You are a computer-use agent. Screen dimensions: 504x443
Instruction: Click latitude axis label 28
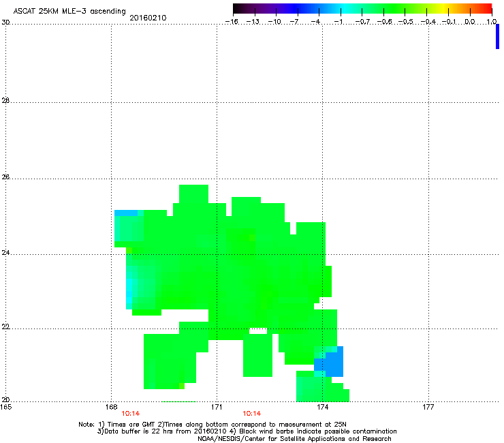5,101
